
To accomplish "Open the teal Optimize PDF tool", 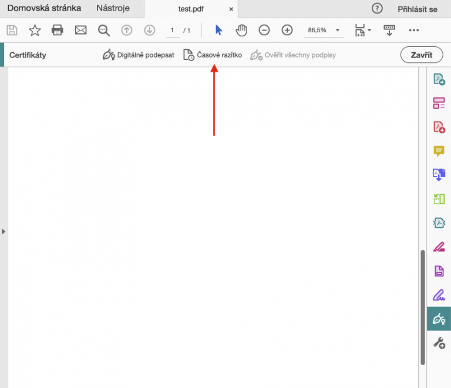I will coord(439,223).
